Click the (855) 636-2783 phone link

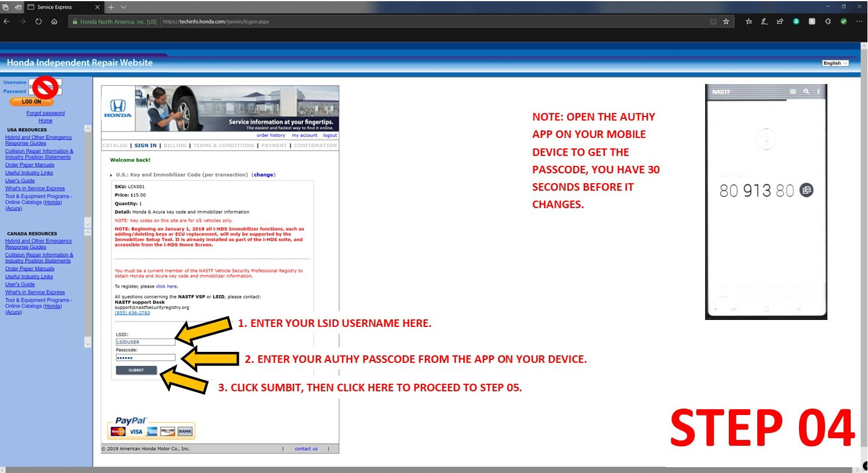(132, 313)
